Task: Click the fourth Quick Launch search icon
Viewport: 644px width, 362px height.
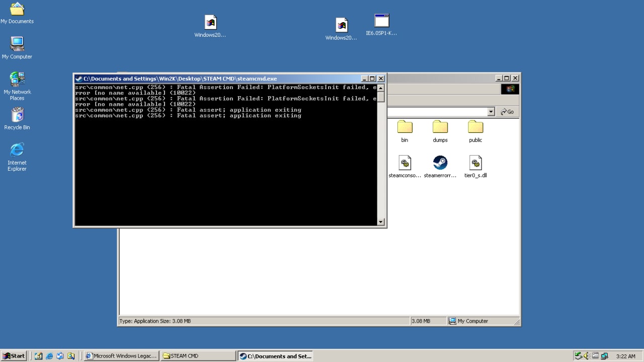Action: click(x=71, y=356)
